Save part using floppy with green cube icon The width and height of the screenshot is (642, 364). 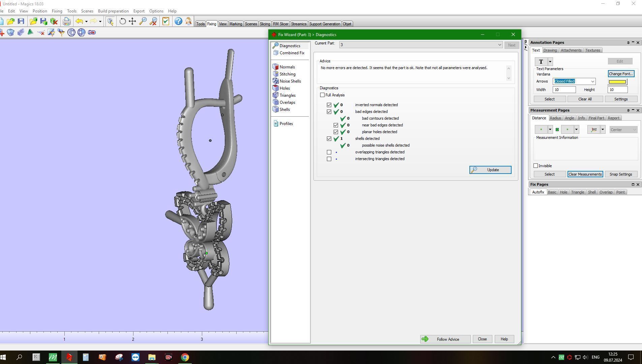point(43,22)
